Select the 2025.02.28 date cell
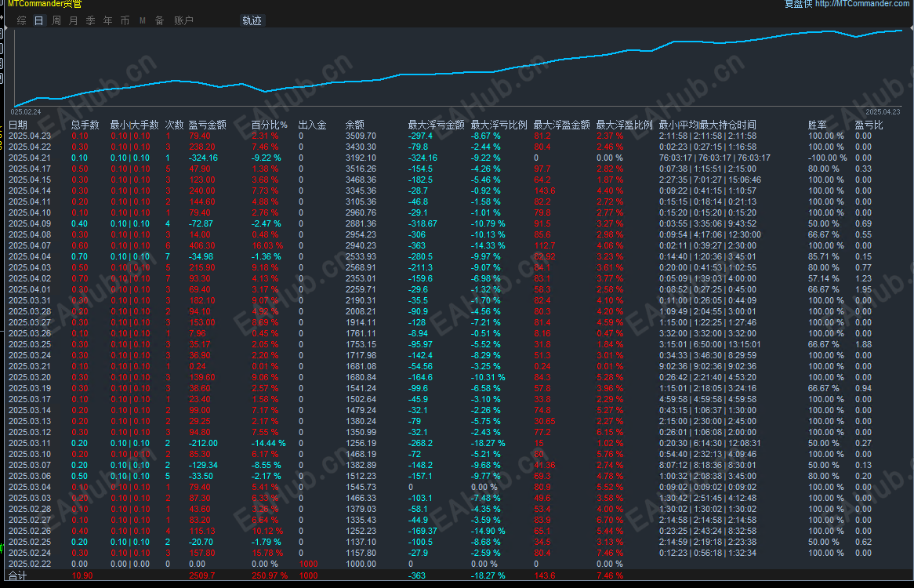Image resolution: width=914 pixels, height=588 pixels. point(30,509)
